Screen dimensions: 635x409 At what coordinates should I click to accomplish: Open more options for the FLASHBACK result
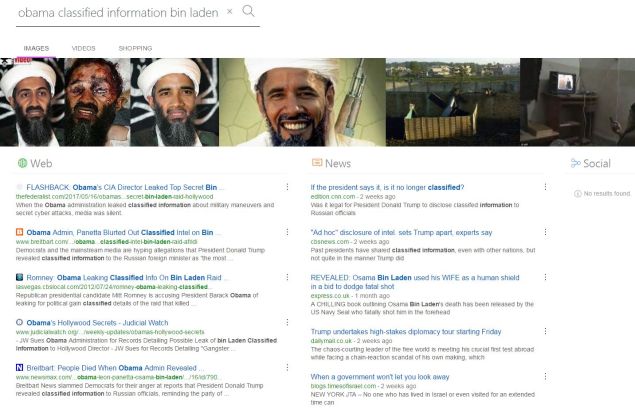pos(287,187)
